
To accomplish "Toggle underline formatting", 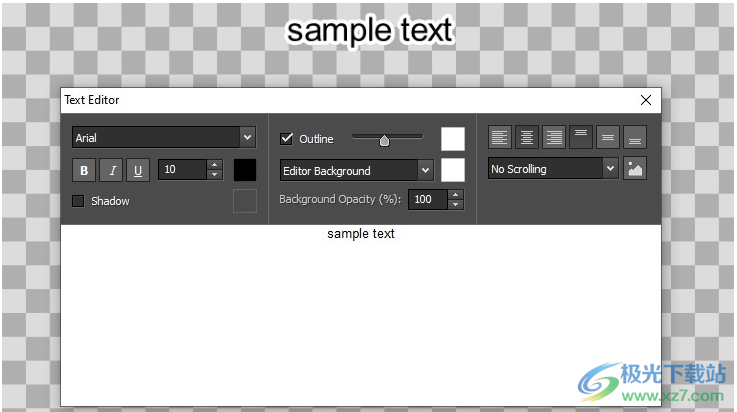I will (138, 170).
